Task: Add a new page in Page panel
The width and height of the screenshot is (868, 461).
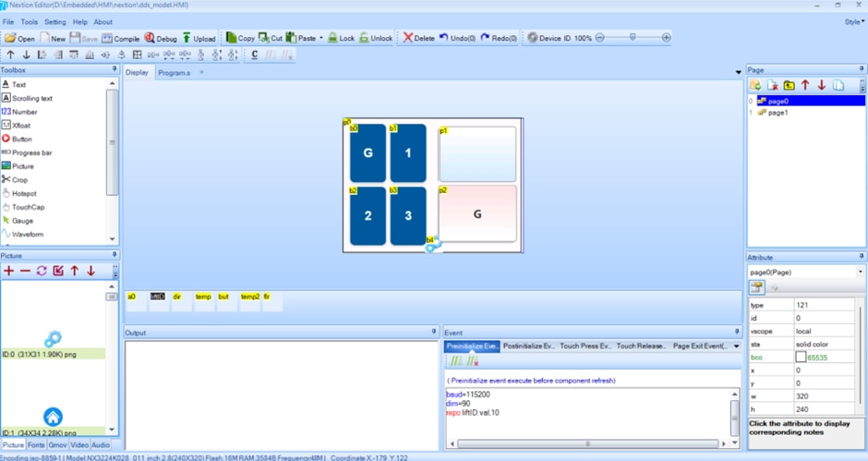Action: pyautogui.click(x=755, y=85)
